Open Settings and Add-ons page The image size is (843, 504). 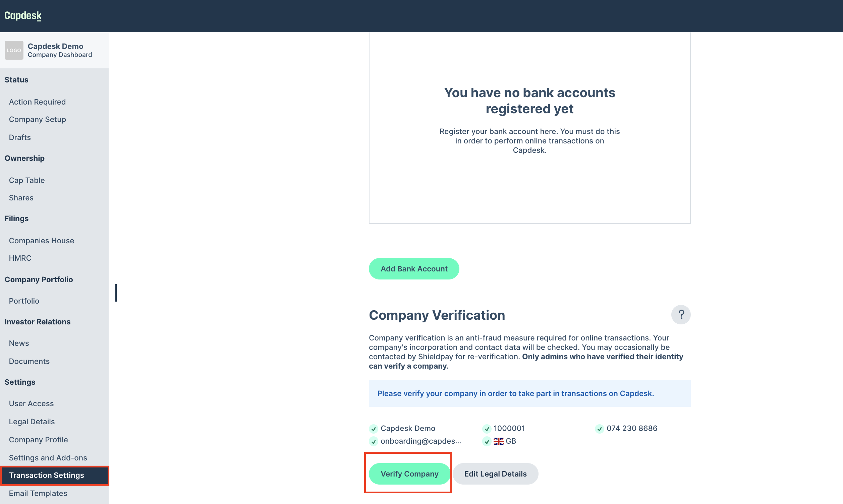(48, 457)
